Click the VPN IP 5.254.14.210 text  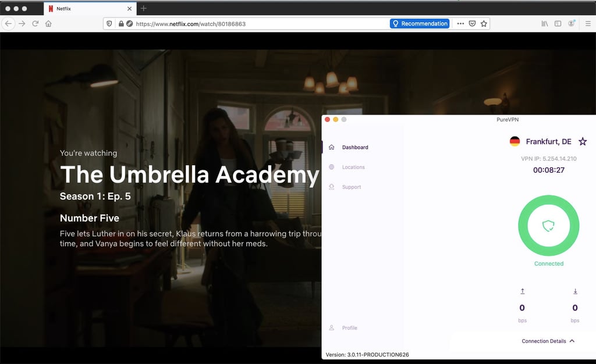click(548, 159)
